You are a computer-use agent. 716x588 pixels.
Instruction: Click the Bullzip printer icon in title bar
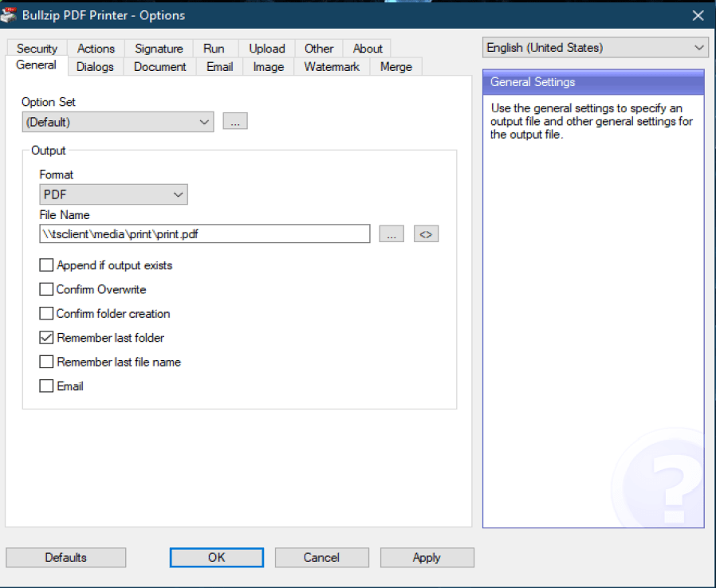click(x=10, y=14)
